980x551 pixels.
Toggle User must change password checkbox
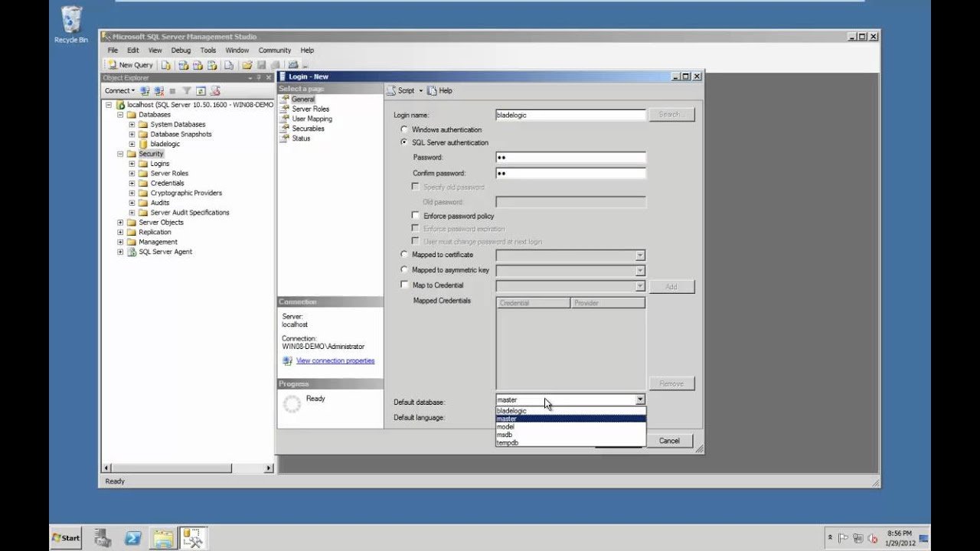[x=416, y=241]
